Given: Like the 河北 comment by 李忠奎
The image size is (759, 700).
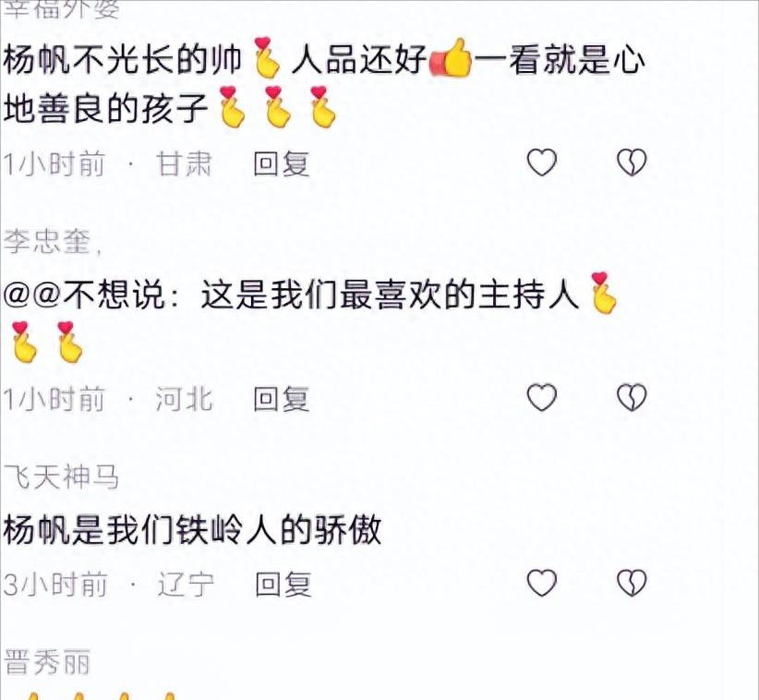Looking at the screenshot, I should pos(542,398).
